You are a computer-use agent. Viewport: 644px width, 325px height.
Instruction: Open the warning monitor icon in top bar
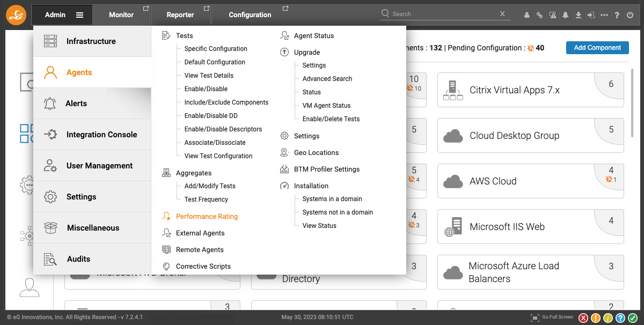coord(553,15)
